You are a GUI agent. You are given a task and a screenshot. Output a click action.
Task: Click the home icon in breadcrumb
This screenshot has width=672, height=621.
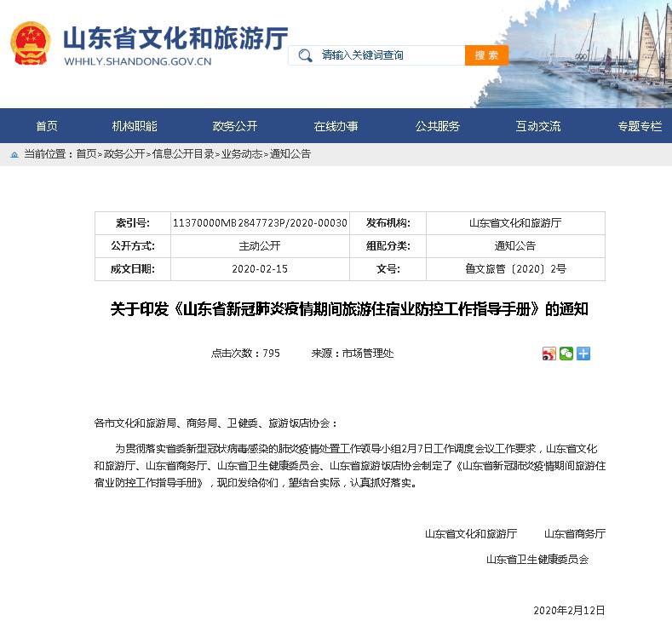coord(14,154)
